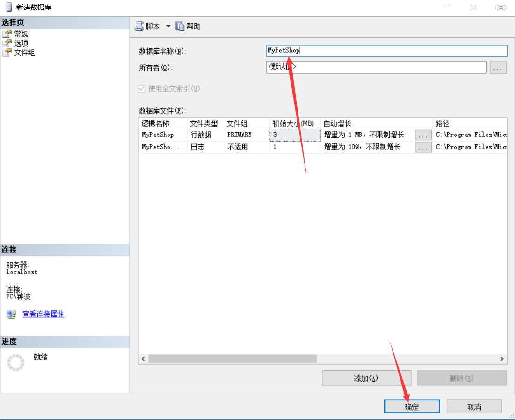The height and width of the screenshot is (420, 515).
Task: Select the MyPetShop logical name cell
Action: [163, 135]
